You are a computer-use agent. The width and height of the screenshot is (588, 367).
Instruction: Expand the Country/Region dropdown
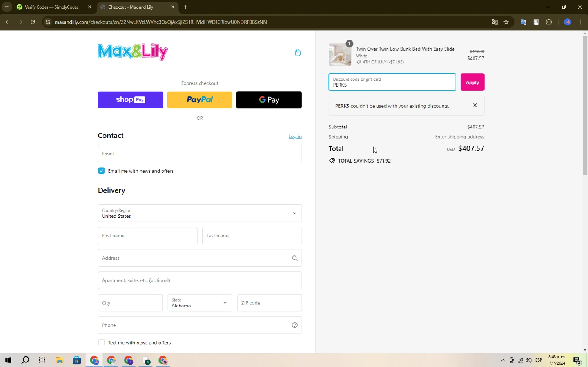click(200, 213)
